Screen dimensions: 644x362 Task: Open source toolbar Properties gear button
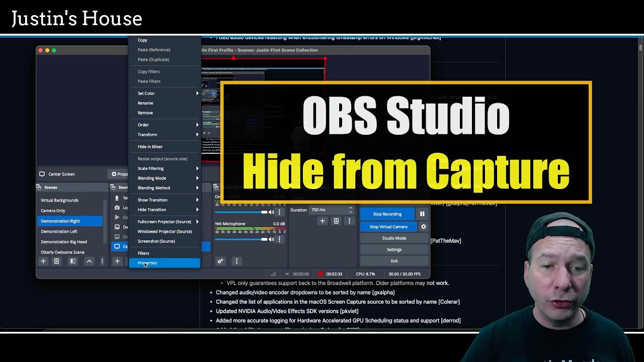click(119, 174)
